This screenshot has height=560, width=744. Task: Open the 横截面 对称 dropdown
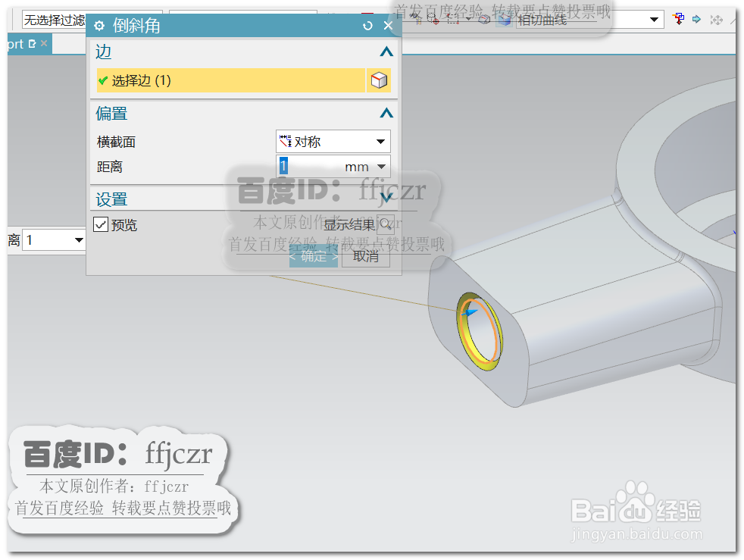[x=333, y=142]
